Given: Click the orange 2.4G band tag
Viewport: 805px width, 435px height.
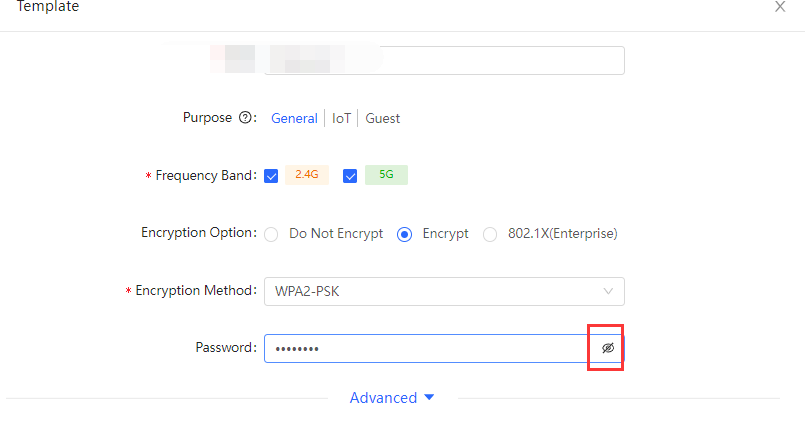Looking at the screenshot, I should pos(306,175).
